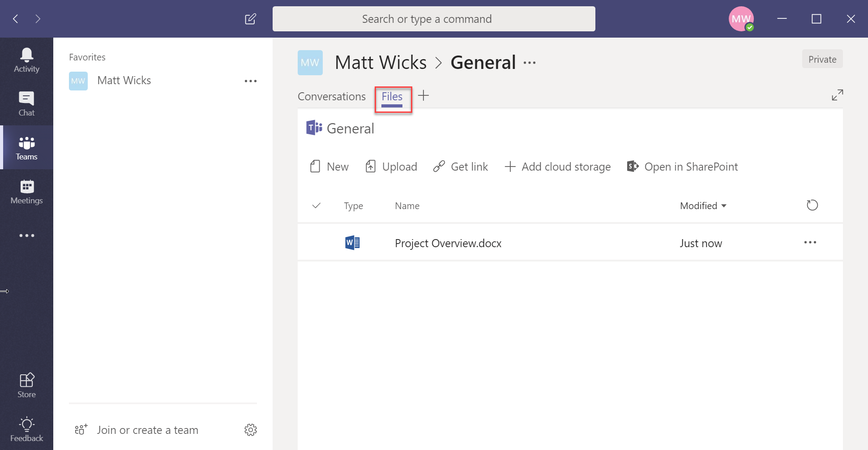Refresh the file list

pyautogui.click(x=812, y=205)
